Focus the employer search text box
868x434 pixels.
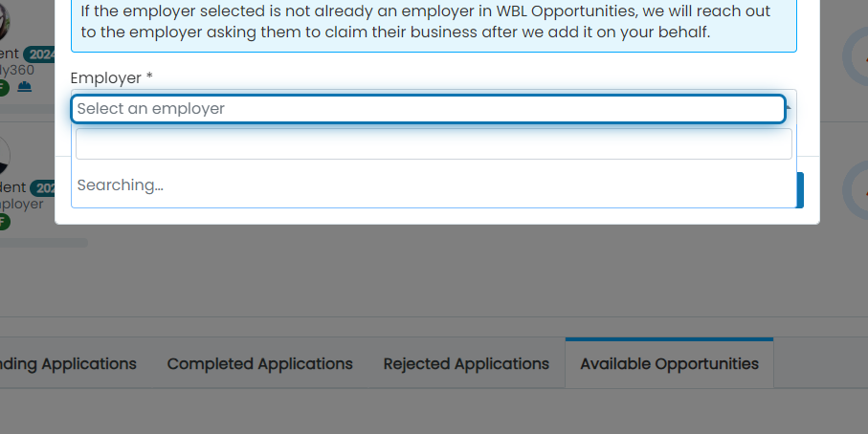point(434,143)
